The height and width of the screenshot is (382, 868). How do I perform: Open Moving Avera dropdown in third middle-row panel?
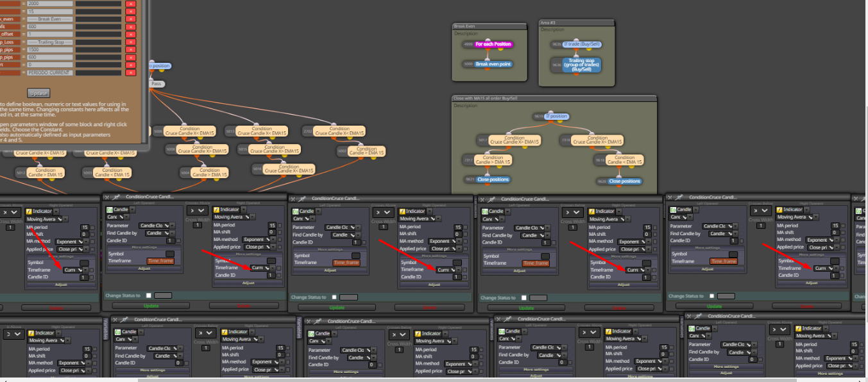(x=609, y=219)
